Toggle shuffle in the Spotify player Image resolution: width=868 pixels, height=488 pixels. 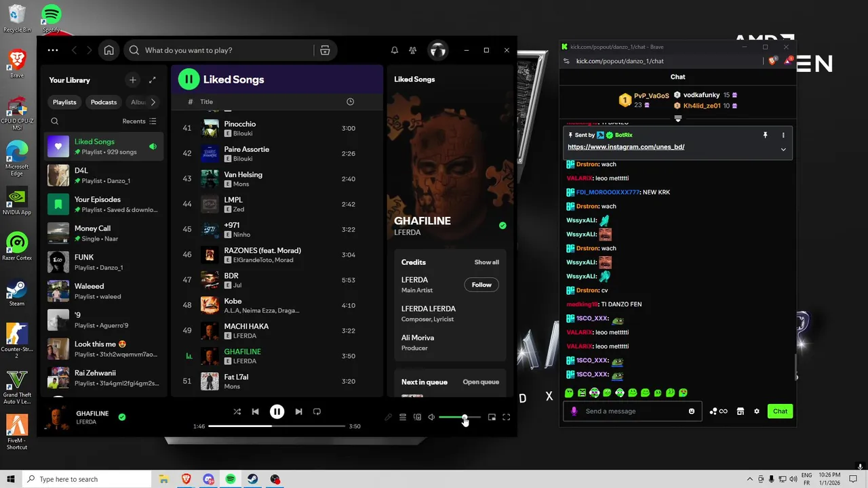tap(237, 411)
